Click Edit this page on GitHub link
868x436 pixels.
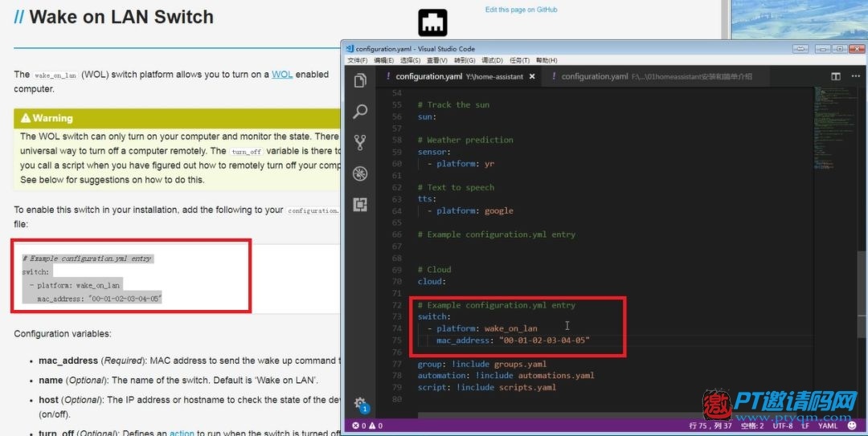pos(521,10)
